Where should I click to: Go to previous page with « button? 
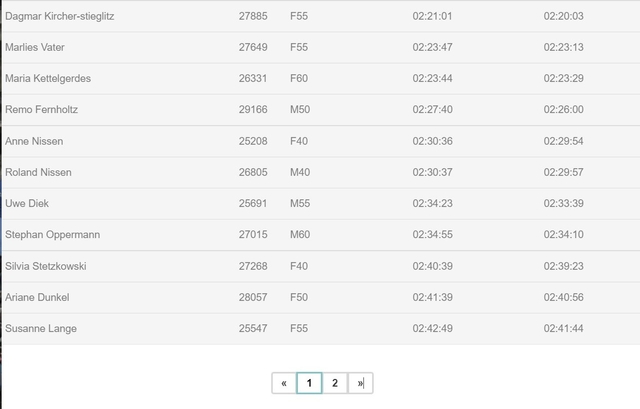(284, 383)
